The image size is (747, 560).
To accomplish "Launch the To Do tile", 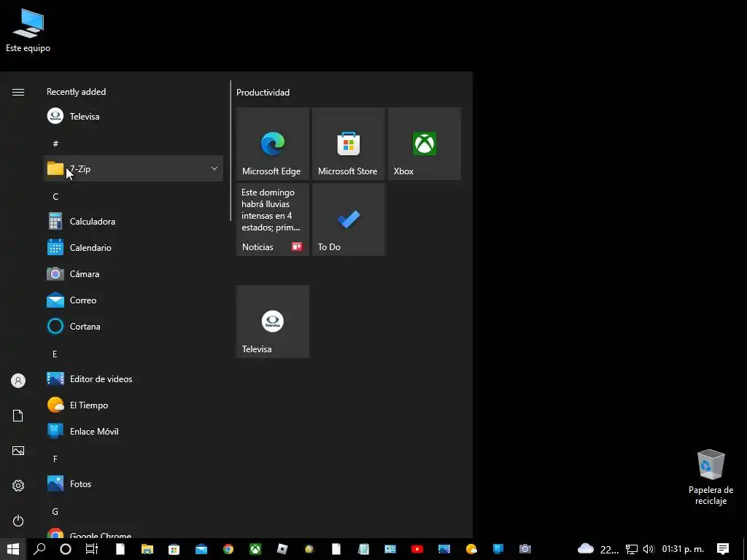I will tap(348, 219).
